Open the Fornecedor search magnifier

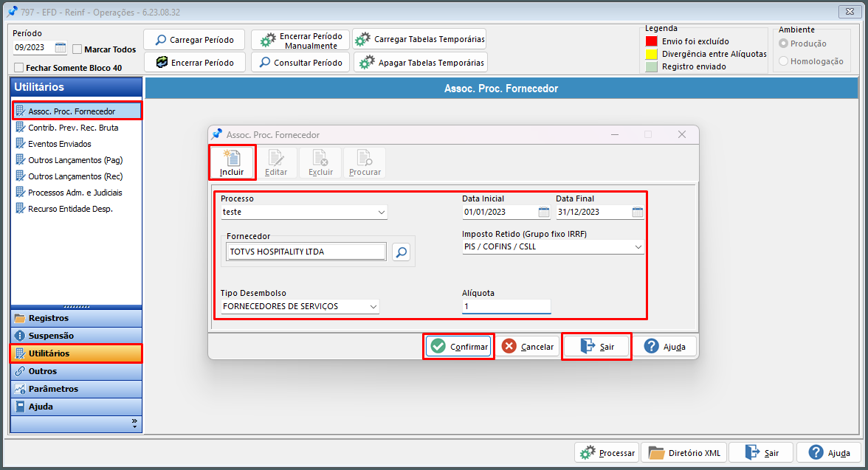pos(402,252)
